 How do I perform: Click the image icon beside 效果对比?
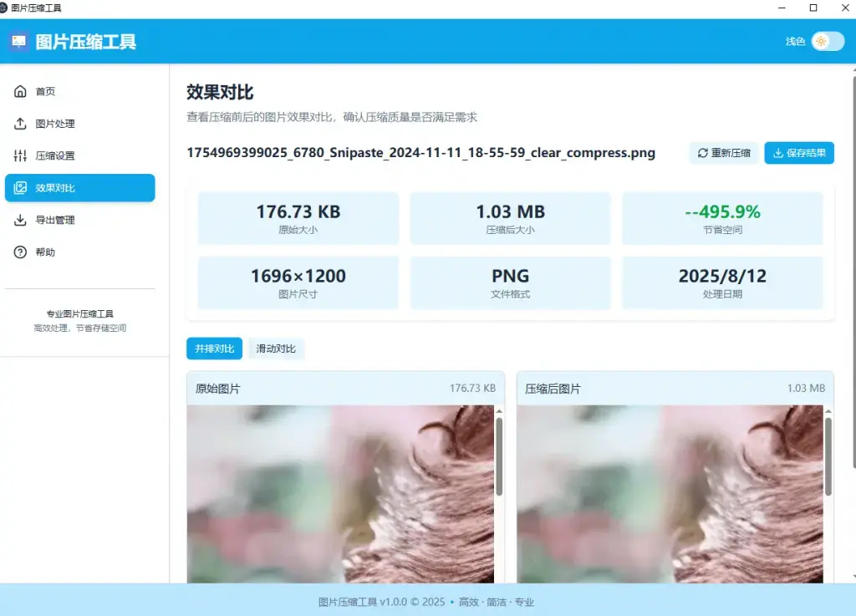coord(21,188)
